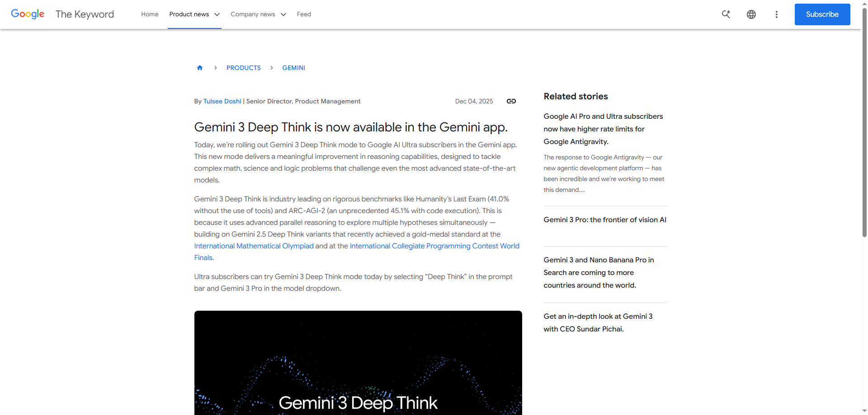
Task: Open the language globe icon
Action: (x=751, y=14)
